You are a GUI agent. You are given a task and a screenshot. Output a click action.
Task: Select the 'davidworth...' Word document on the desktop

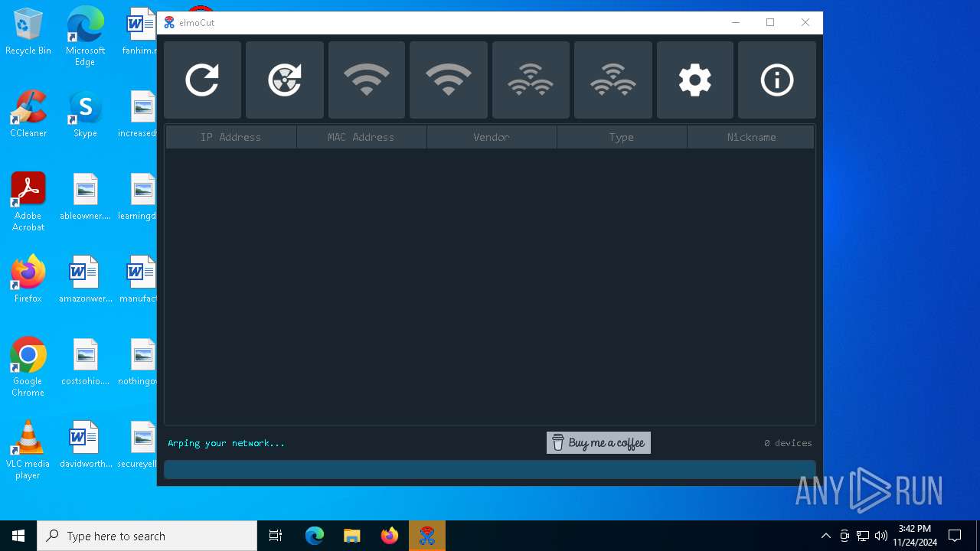[x=85, y=445]
